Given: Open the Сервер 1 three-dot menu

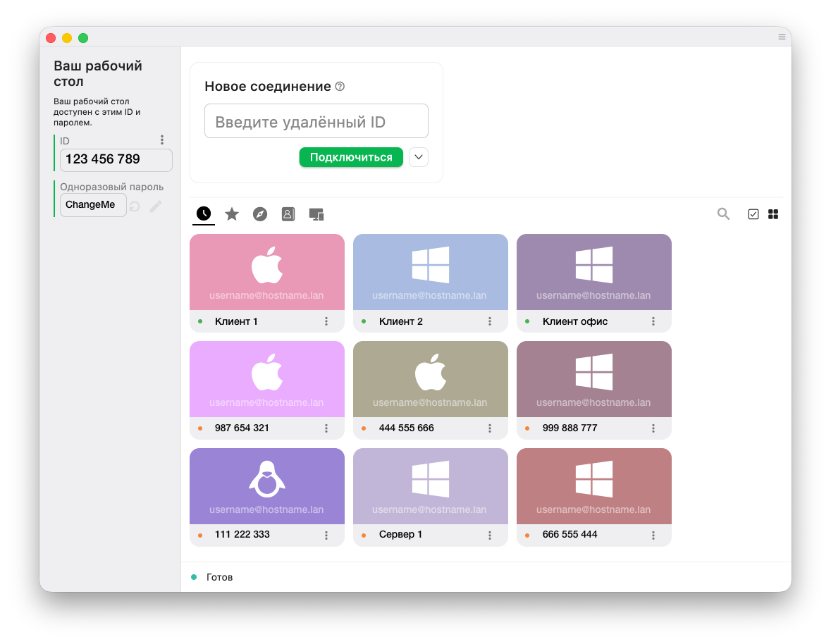Looking at the screenshot, I should coord(490,535).
